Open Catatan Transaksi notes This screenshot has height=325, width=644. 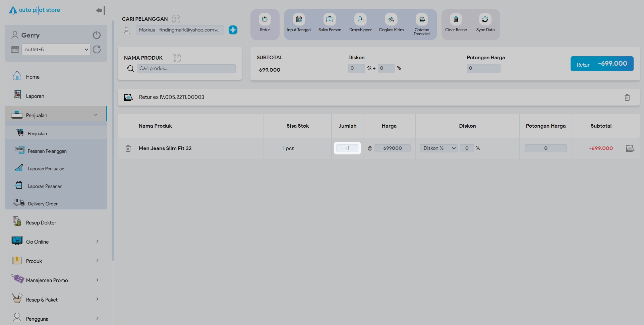[422, 19]
